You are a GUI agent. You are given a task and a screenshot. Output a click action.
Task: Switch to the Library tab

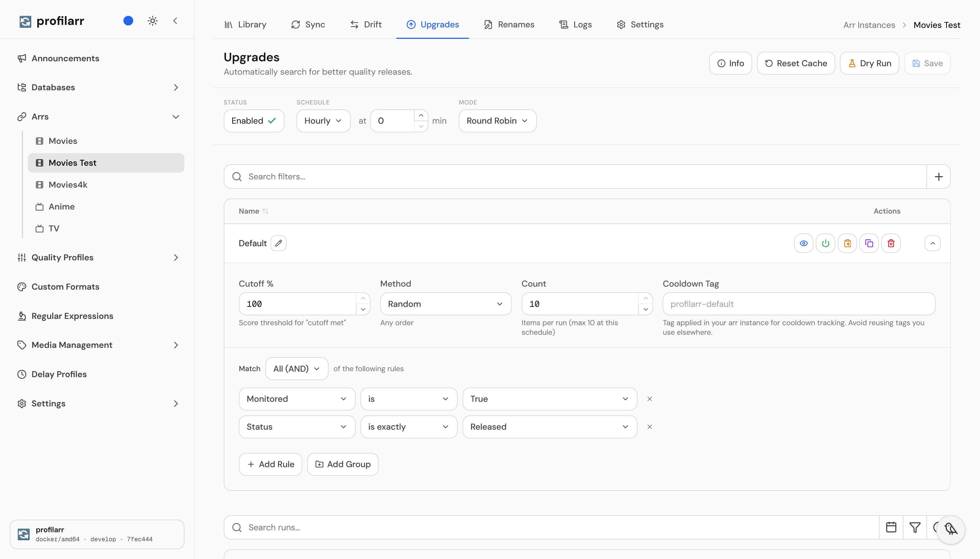click(x=245, y=25)
